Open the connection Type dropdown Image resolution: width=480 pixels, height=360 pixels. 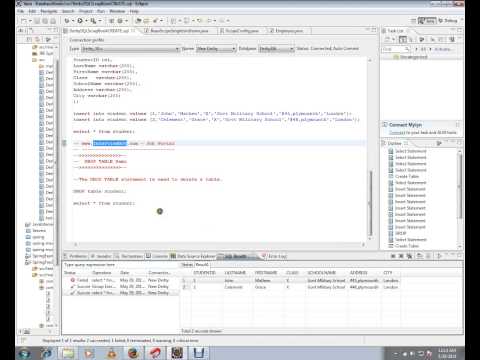pyautogui.click(x=130, y=49)
